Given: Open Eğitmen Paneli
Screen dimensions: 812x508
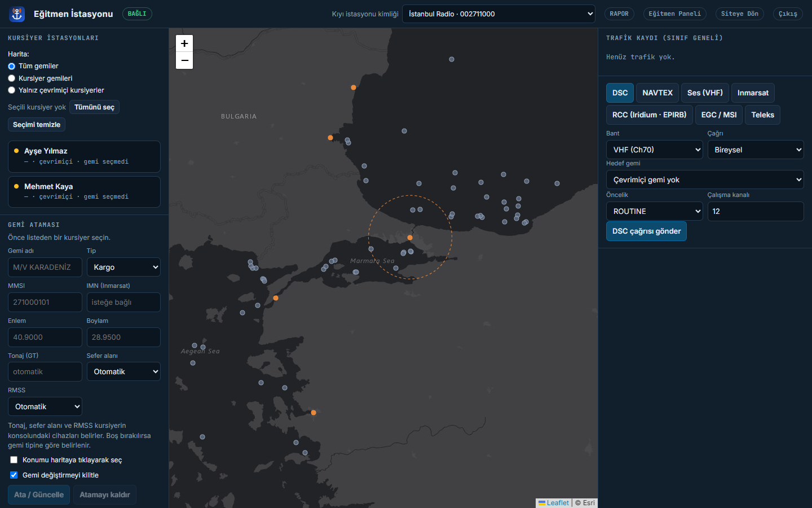Looking at the screenshot, I should tap(674, 14).
